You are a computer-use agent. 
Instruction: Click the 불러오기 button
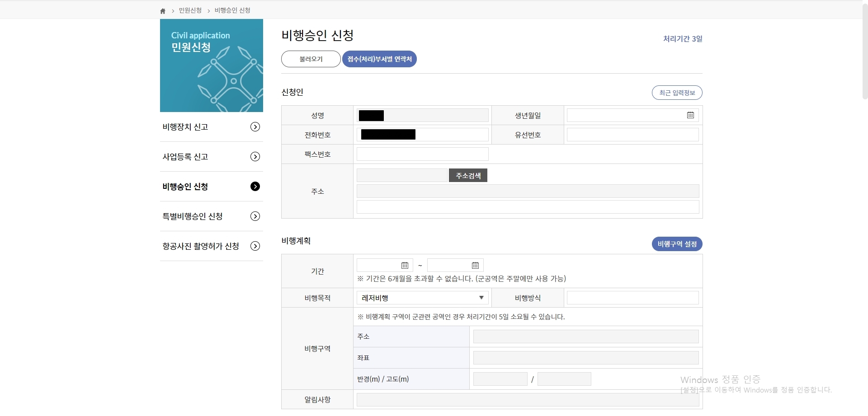pyautogui.click(x=311, y=59)
